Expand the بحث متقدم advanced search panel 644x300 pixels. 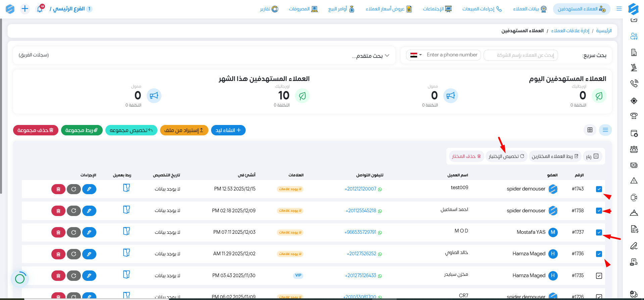pos(370,55)
